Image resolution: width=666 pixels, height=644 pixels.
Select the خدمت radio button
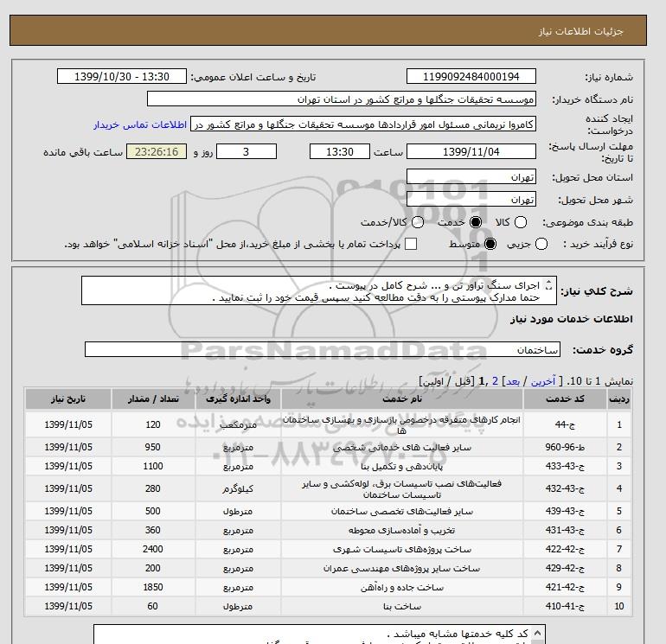pos(476,222)
